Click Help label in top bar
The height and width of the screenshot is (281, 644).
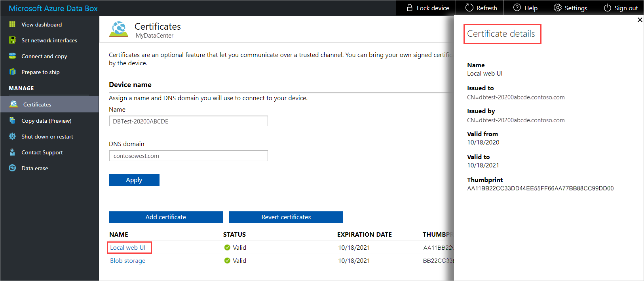tap(531, 8)
